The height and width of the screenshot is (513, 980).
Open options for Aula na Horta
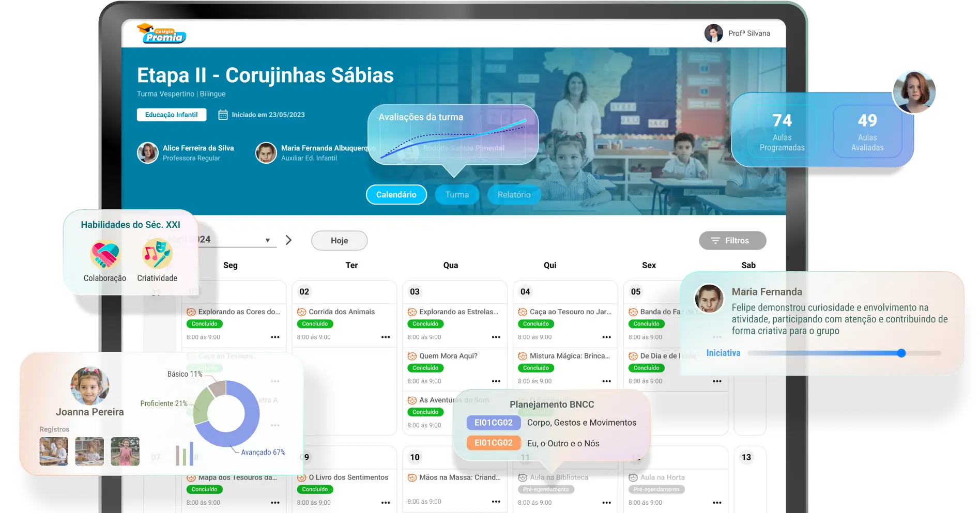[717, 502]
